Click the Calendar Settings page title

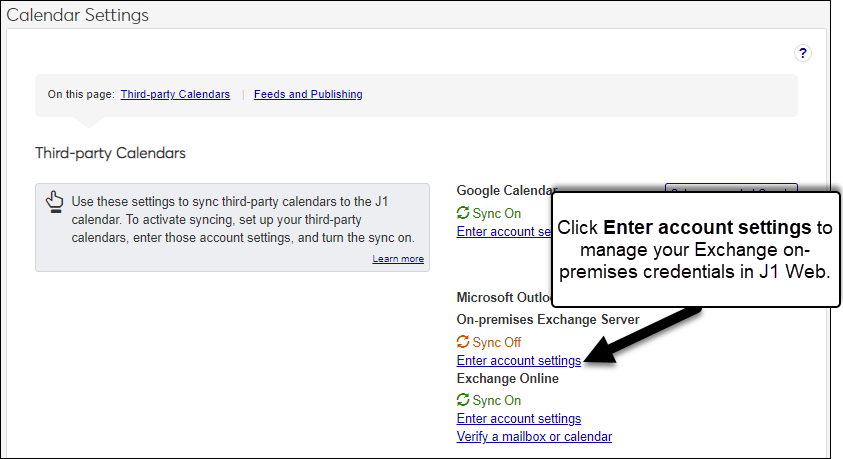(x=78, y=15)
